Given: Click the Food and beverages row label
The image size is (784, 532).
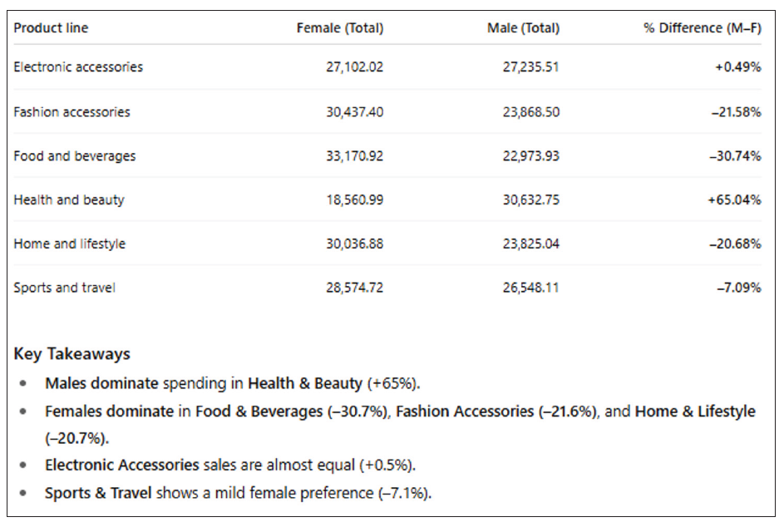Looking at the screenshot, I should tap(74, 156).
